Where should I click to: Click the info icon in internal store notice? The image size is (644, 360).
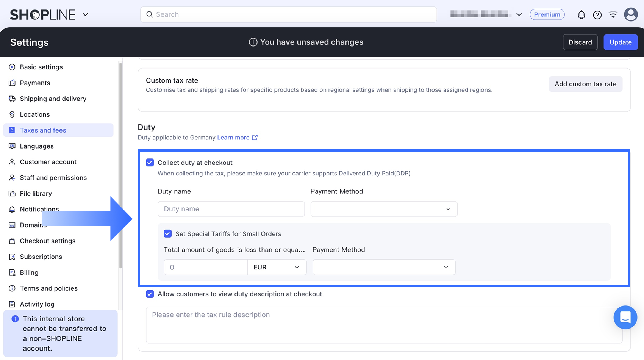[15, 319]
